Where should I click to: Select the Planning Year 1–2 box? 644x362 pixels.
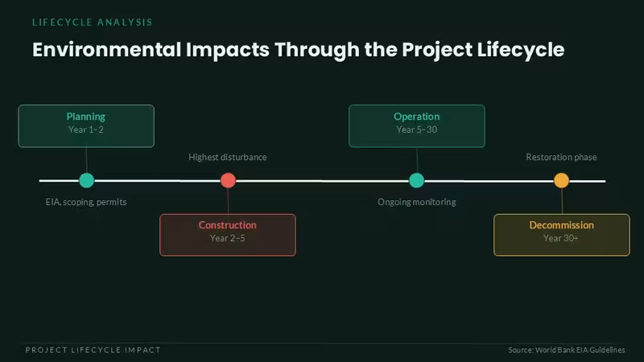point(86,126)
